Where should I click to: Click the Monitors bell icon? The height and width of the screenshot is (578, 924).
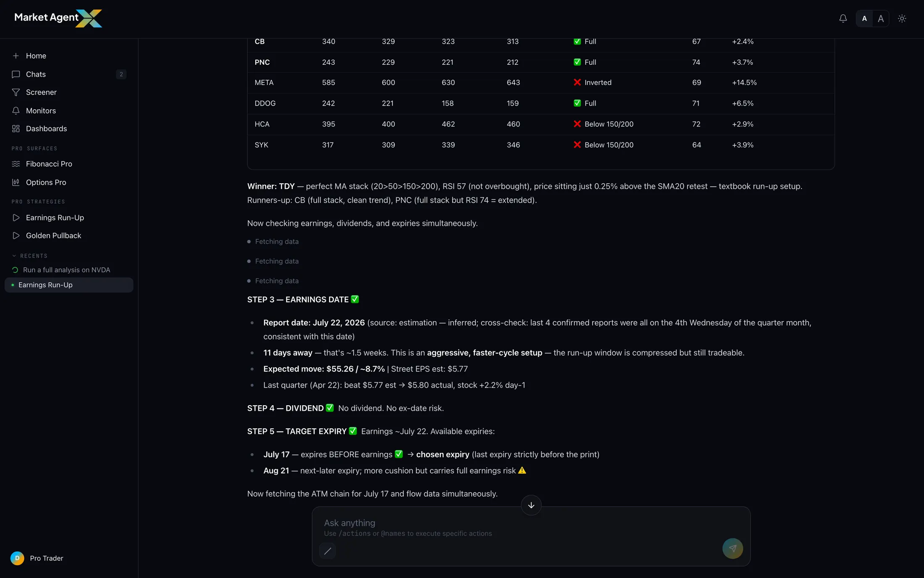pyautogui.click(x=16, y=111)
